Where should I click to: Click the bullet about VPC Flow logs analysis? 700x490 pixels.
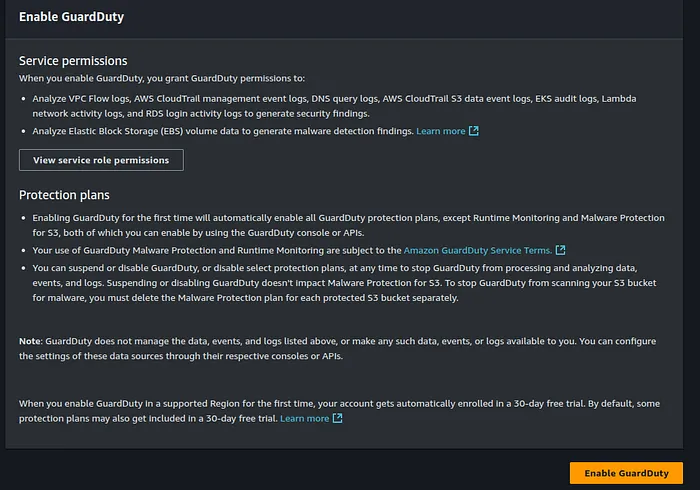coord(334,106)
